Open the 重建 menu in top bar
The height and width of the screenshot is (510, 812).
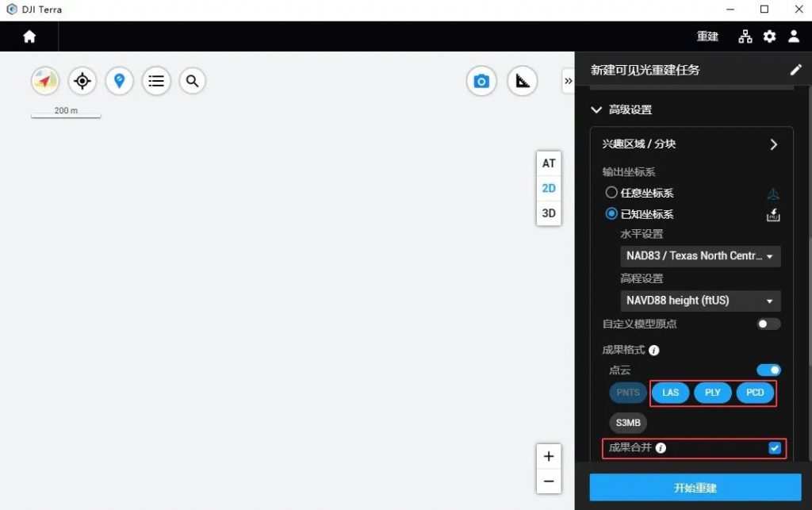click(x=707, y=36)
